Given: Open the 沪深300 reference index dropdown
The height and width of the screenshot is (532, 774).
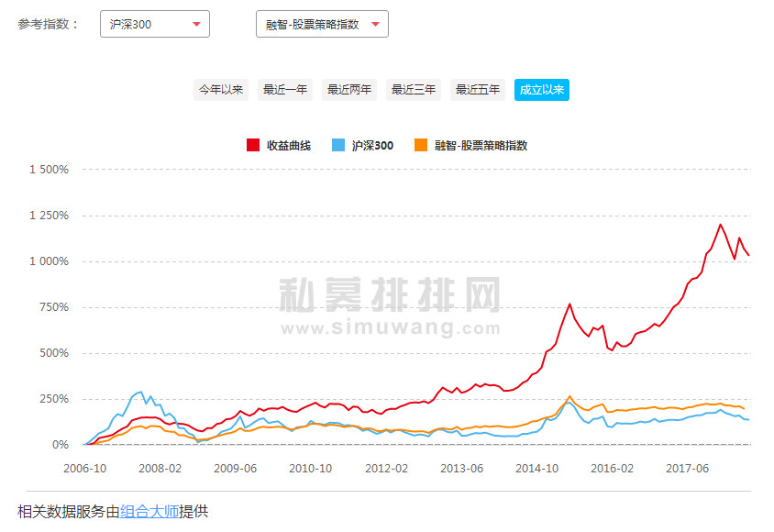Looking at the screenshot, I should 153,24.
